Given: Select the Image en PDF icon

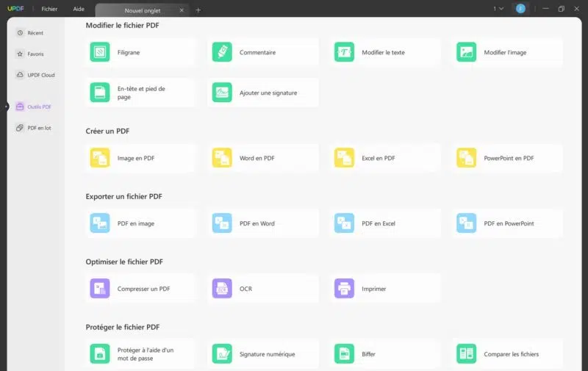Looking at the screenshot, I should point(100,158).
